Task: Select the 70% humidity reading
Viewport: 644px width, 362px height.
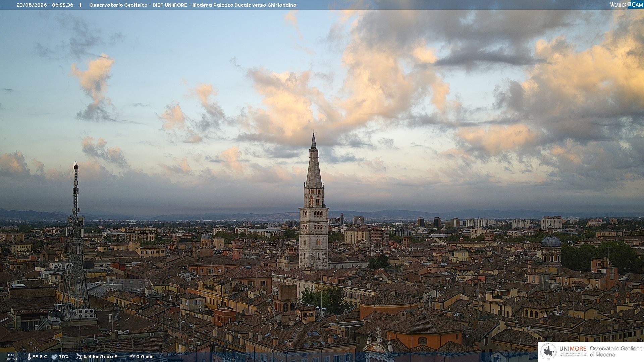Action: (64, 357)
